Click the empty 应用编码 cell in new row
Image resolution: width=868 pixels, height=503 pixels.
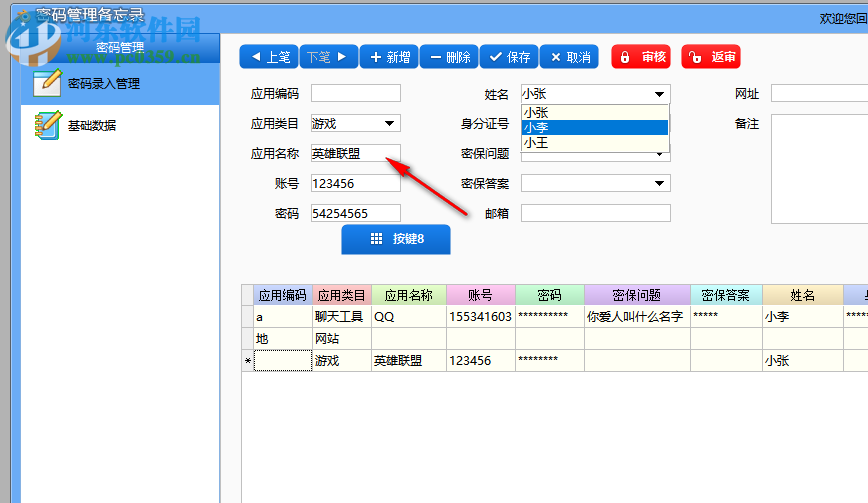click(x=283, y=361)
